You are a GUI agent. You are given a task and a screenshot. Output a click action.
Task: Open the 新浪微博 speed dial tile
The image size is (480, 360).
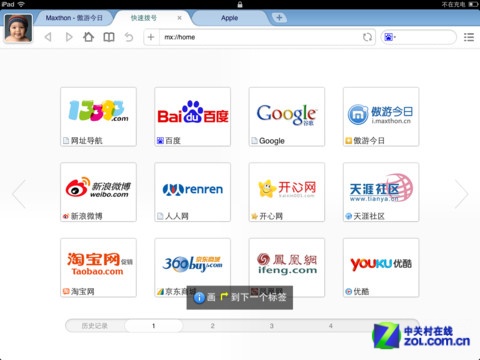(x=98, y=192)
